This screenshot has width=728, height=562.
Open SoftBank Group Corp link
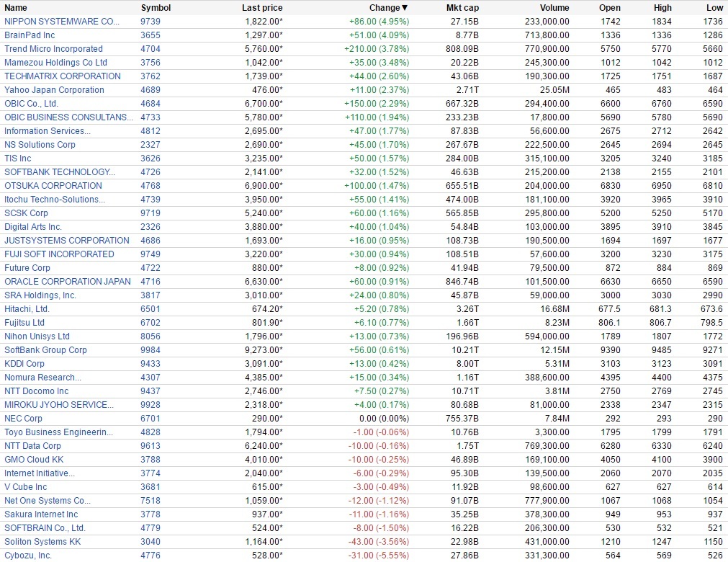tap(45, 350)
